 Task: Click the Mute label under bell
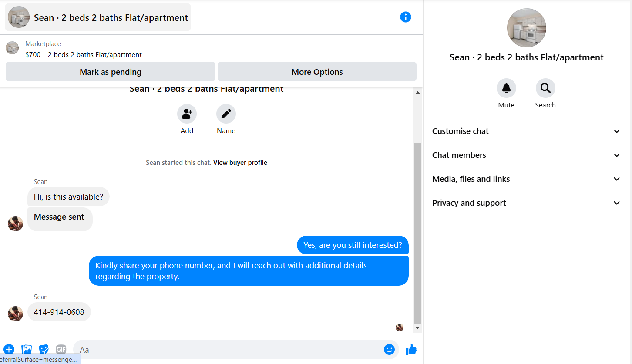pos(506,105)
